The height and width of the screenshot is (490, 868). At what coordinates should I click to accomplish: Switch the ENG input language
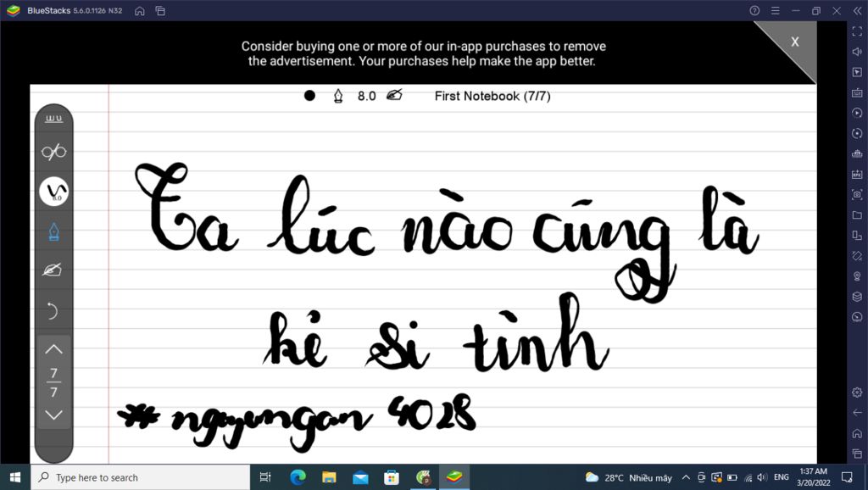click(781, 477)
